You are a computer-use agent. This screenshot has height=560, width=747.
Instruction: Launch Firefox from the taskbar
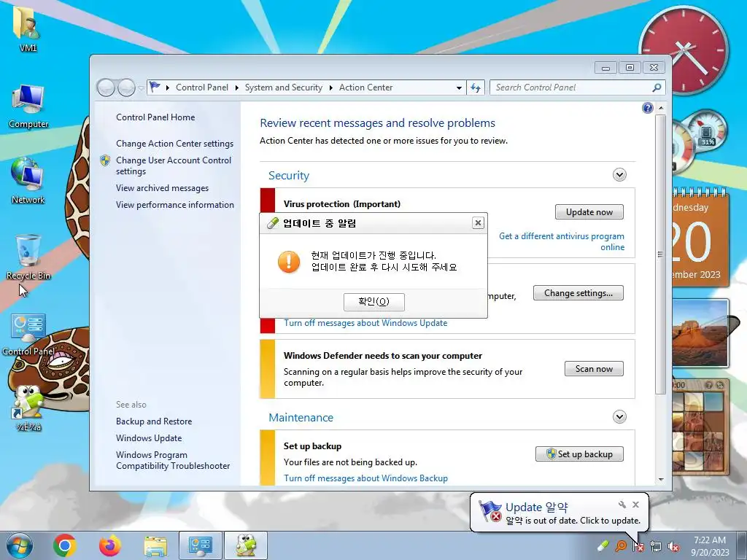point(110,545)
